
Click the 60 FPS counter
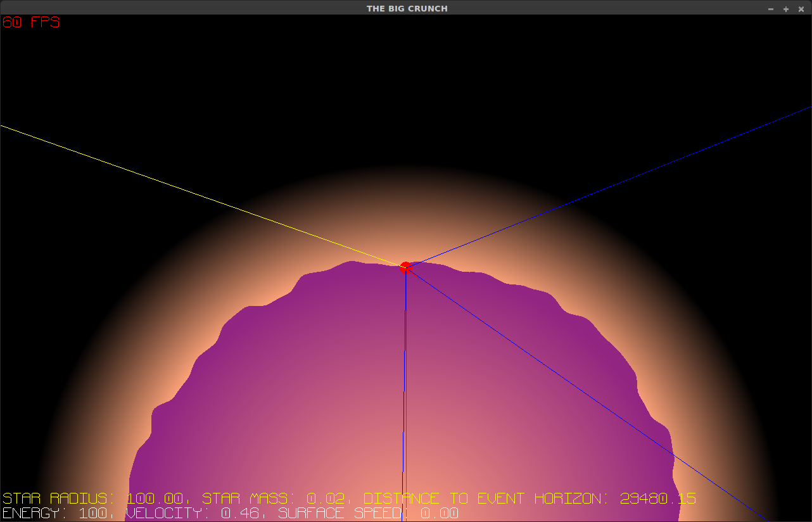(32, 22)
